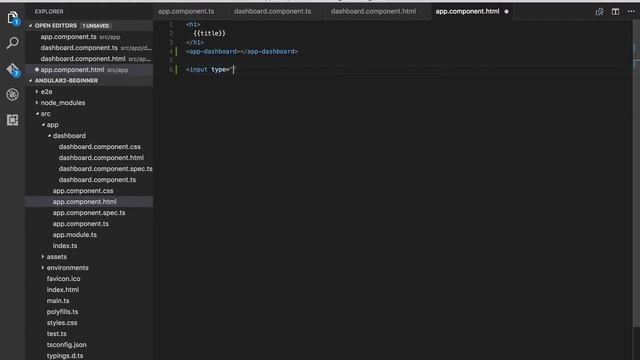Open the Debug view icon

tap(13, 95)
